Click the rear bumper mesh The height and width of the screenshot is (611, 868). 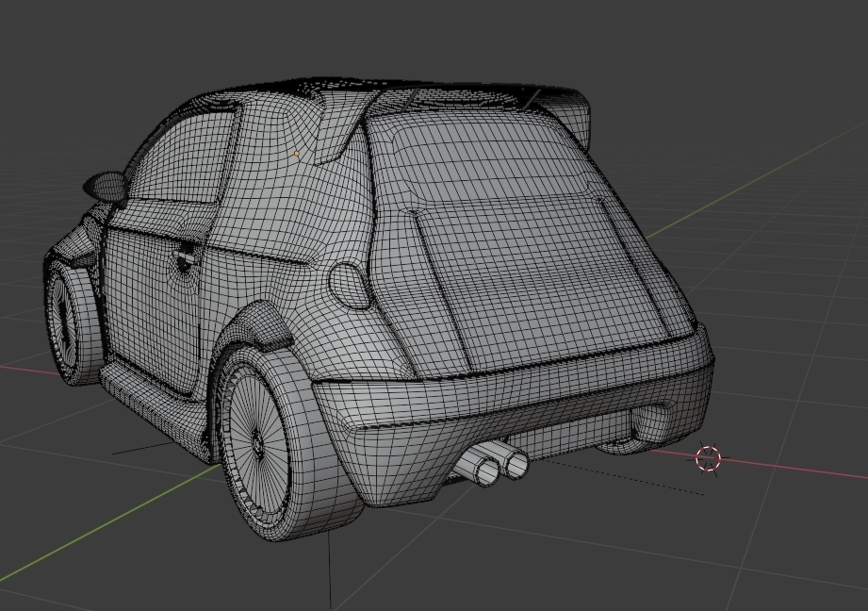pyautogui.click(x=515, y=410)
